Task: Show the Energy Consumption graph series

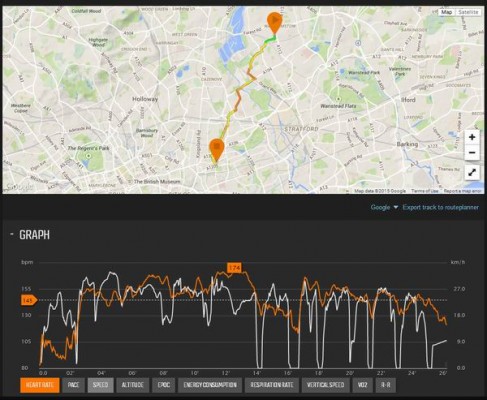Action: (x=210, y=385)
